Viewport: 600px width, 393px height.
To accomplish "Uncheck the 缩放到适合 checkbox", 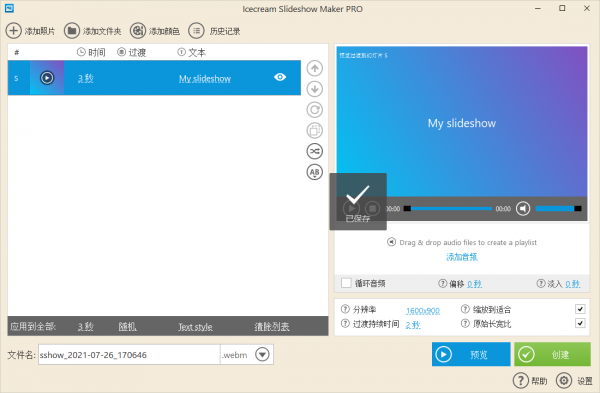I will (580, 309).
